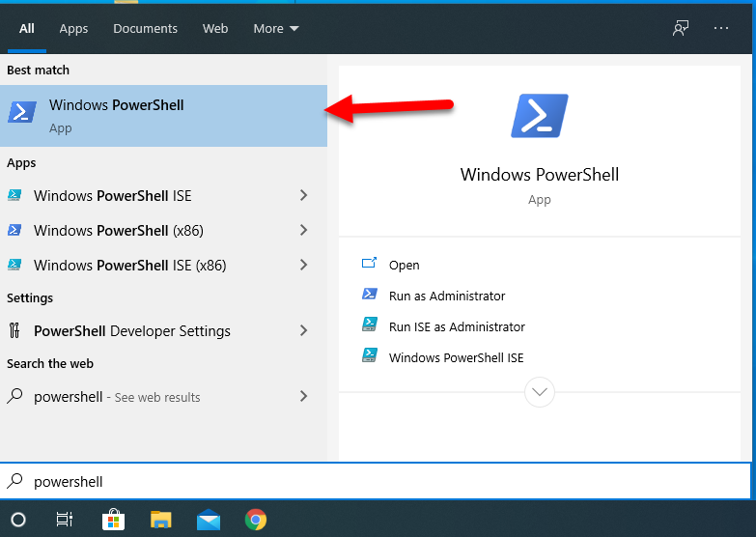Open the three-dot options menu

pos(721,28)
